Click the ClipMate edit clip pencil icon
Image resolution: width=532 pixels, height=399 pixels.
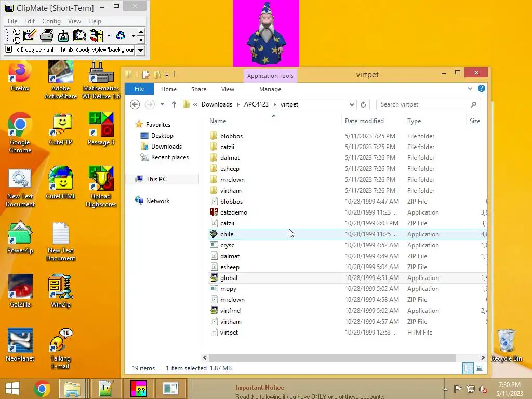30,35
